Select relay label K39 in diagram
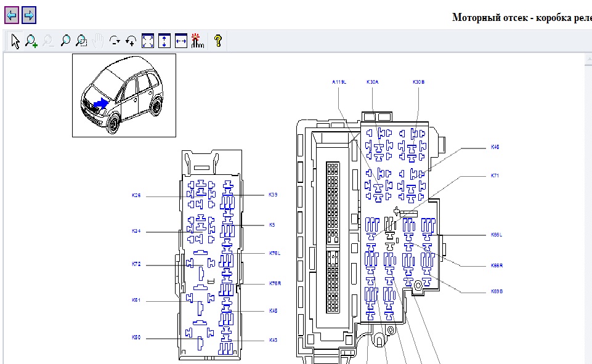Viewport: 592px width, 364px height. pyautogui.click(x=273, y=195)
